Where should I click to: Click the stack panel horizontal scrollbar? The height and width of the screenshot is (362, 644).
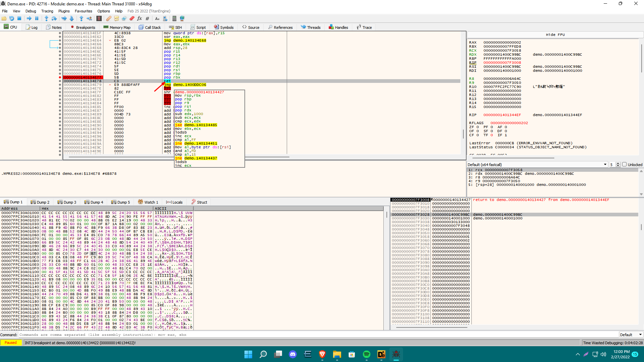tap(431, 327)
